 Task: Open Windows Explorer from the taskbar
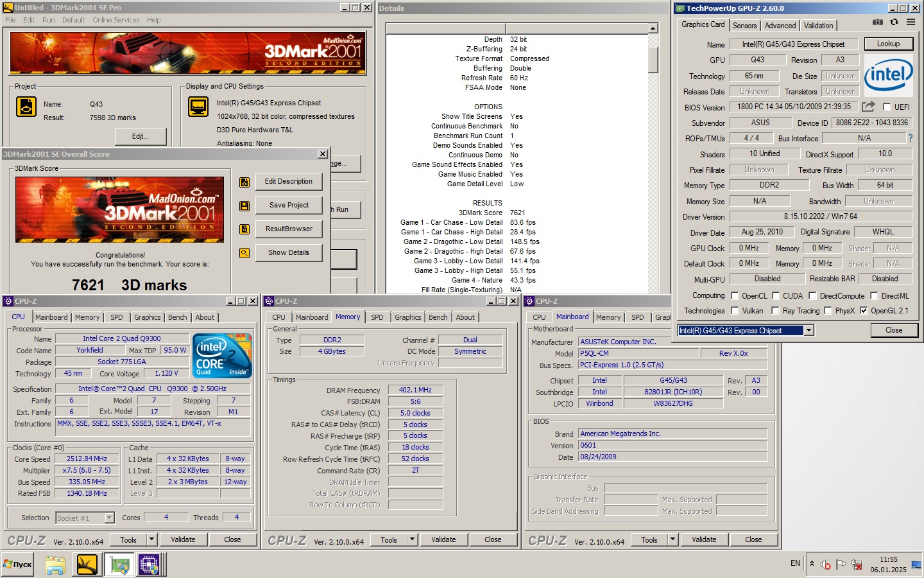coord(55,565)
